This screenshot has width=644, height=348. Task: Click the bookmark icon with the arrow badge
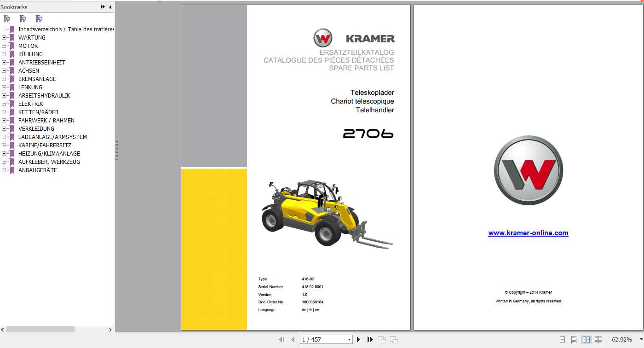39,19
